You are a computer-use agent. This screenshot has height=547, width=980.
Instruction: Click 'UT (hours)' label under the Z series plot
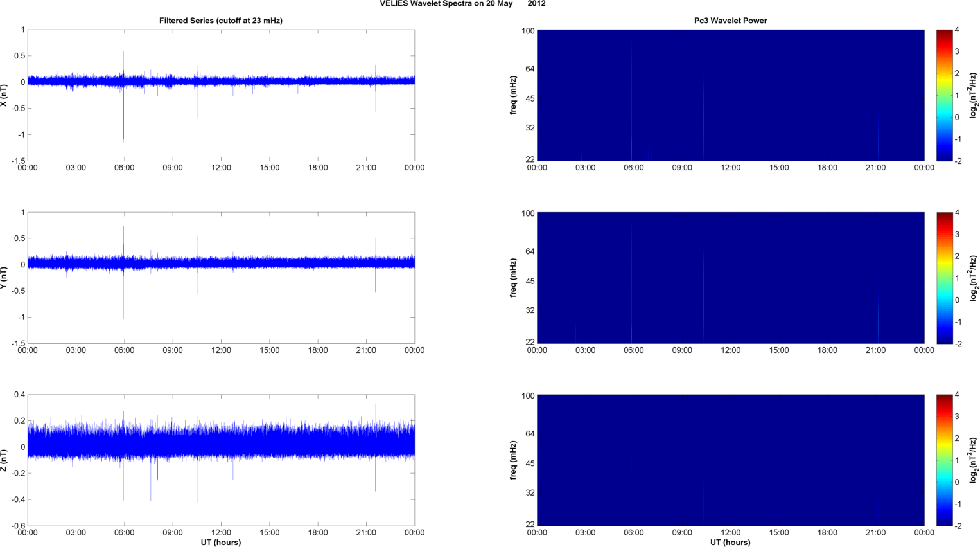(221, 542)
